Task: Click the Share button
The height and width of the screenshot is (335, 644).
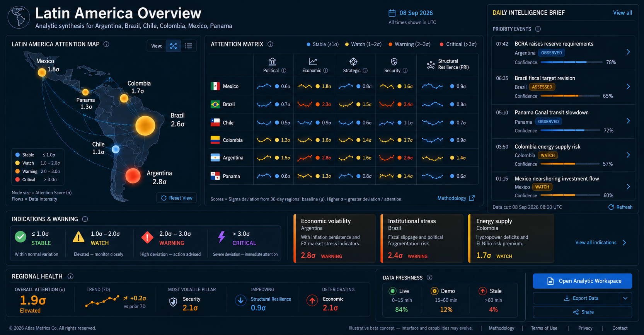Action: click(583, 312)
